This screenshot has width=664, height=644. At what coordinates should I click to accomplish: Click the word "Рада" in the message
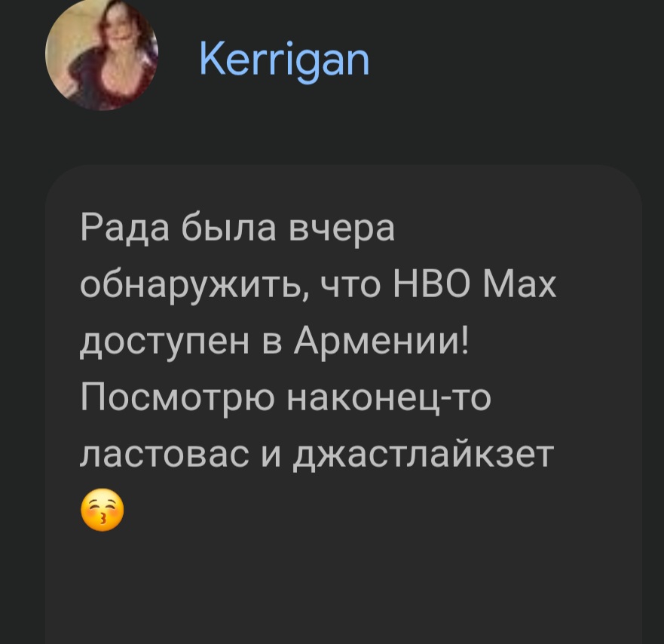click(125, 228)
